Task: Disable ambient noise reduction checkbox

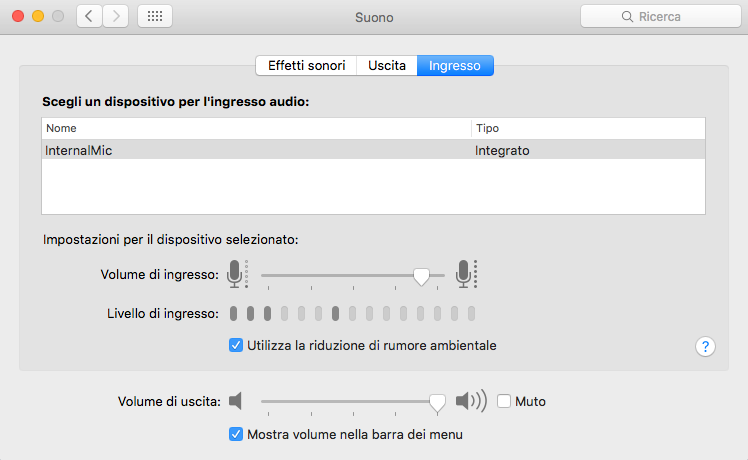Action: tap(236, 345)
